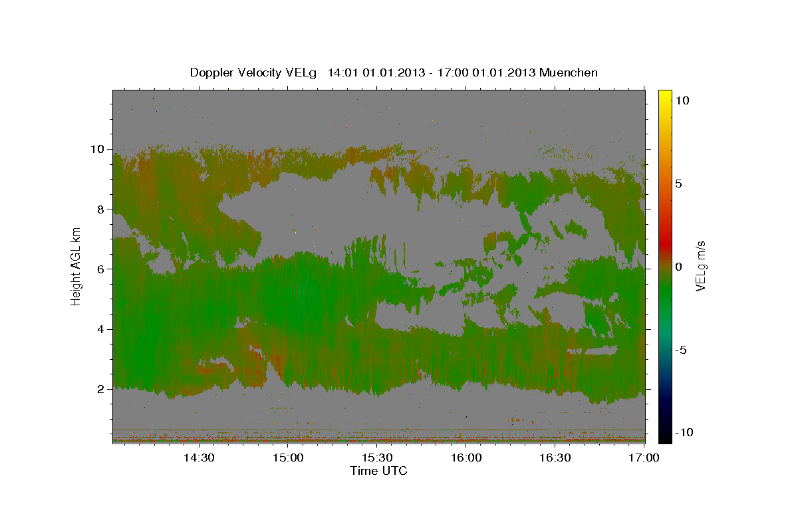Image resolution: width=798 pixels, height=532 pixels.
Task: Select the 'Muenchen' location text in title
Action: (569, 72)
